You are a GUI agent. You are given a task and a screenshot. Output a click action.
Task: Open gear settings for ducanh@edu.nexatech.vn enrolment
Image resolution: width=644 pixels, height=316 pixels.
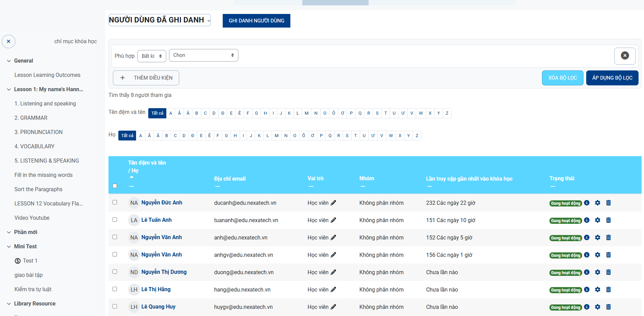[597, 203]
